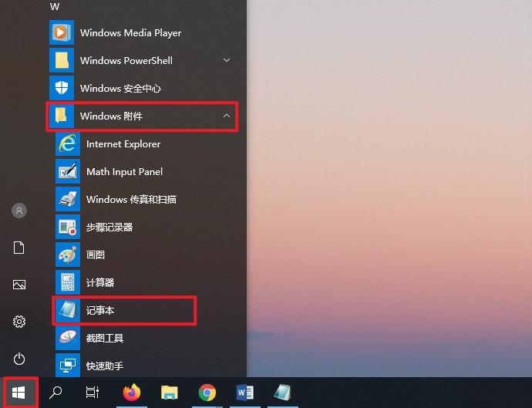Open 画图 paint palette icon
The image size is (532, 408).
coord(68,255)
